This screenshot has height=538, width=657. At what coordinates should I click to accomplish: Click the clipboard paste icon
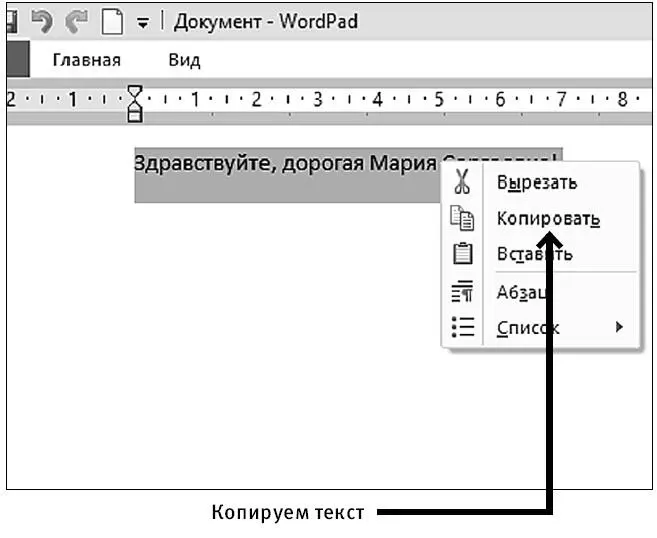(463, 253)
